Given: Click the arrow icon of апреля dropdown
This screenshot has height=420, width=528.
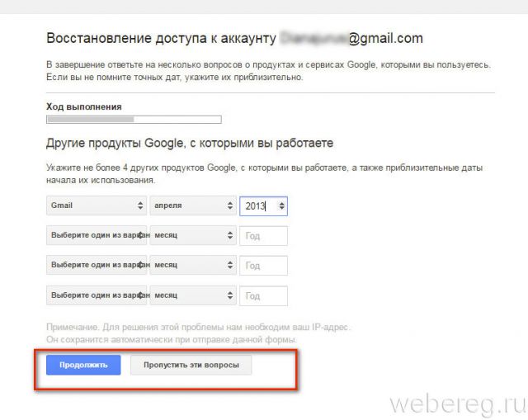Looking at the screenshot, I should coord(230,205).
